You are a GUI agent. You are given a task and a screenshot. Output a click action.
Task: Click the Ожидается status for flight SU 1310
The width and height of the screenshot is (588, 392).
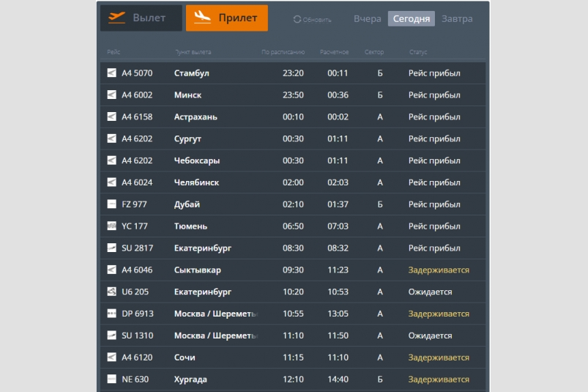[430, 336]
